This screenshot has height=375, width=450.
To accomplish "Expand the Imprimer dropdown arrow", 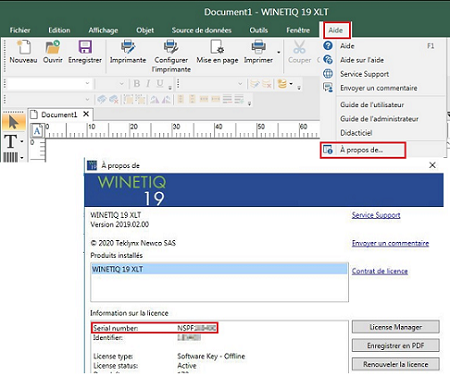I will 279,52.
